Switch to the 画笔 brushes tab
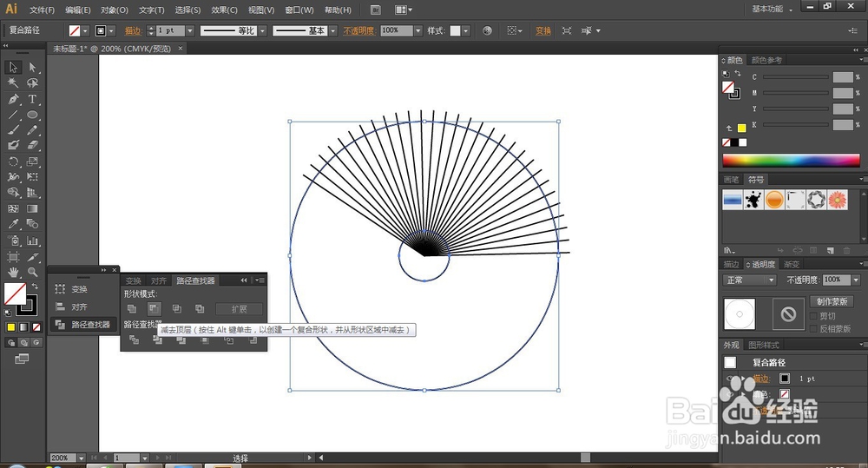This screenshot has width=868, height=468. tap(731, 180)
